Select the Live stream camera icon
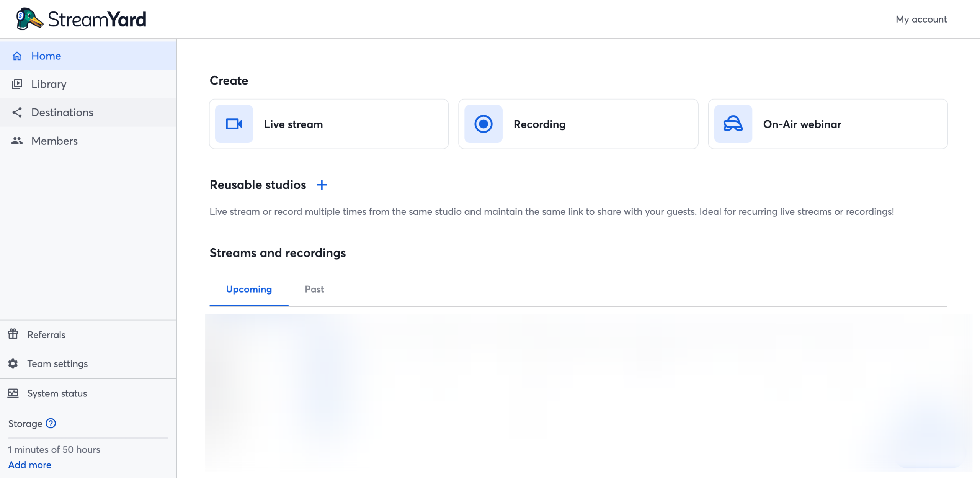Screen dimensions: 980x478 click(234, 124)
